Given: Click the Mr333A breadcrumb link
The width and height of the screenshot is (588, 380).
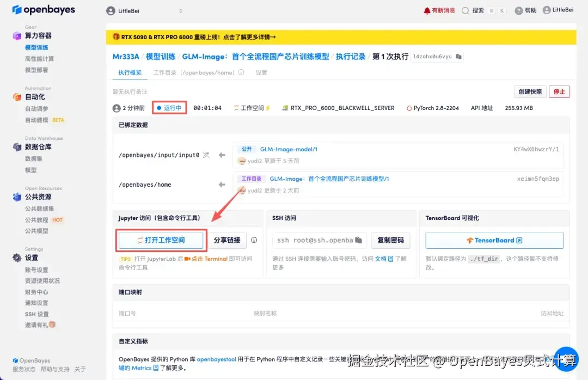Looking at the screenshot, I should click(x=126, y=57).
